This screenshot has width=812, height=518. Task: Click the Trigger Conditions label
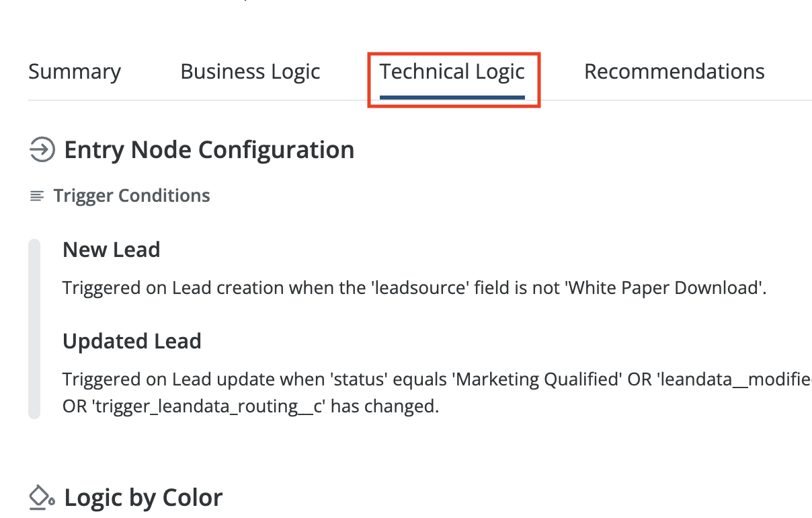click(132, 196)
